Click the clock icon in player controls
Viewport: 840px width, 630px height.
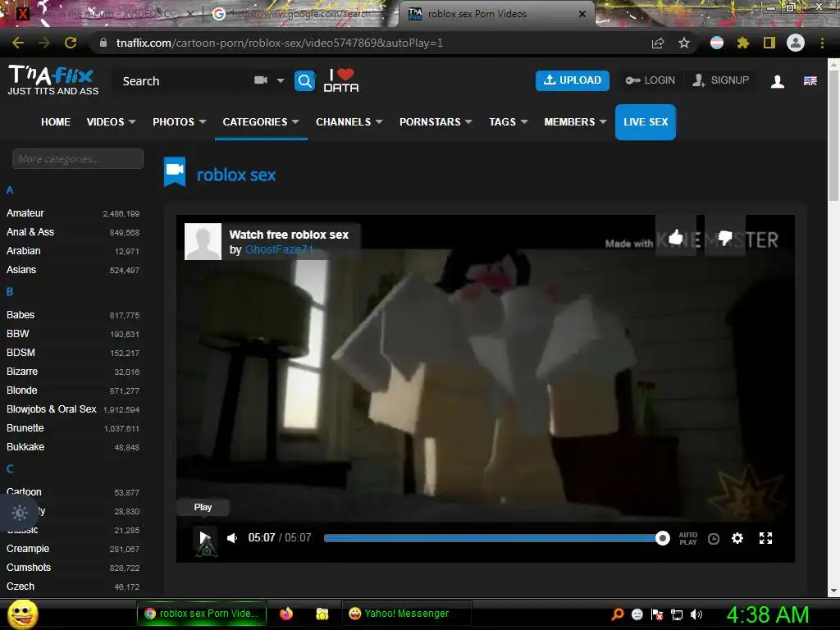pos(714,538)
